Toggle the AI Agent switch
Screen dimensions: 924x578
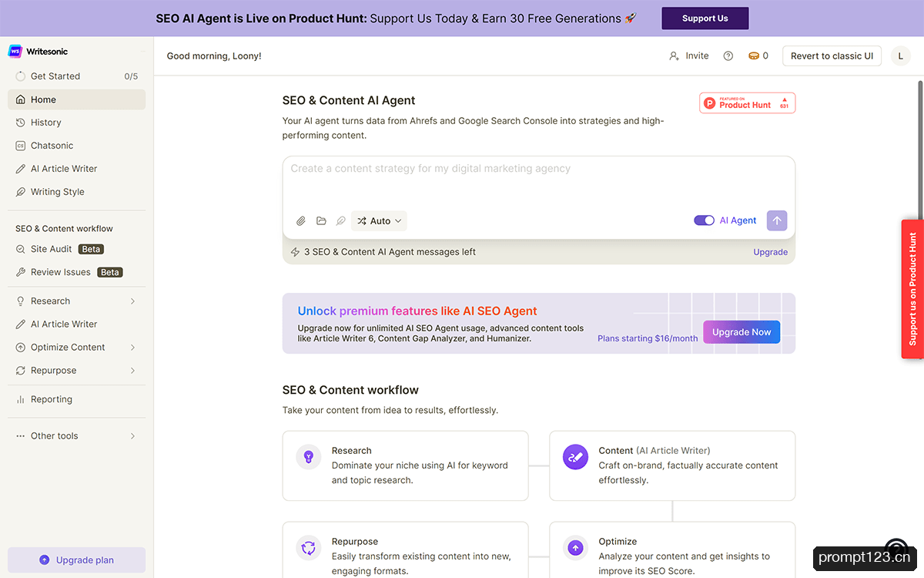[704, 220]
